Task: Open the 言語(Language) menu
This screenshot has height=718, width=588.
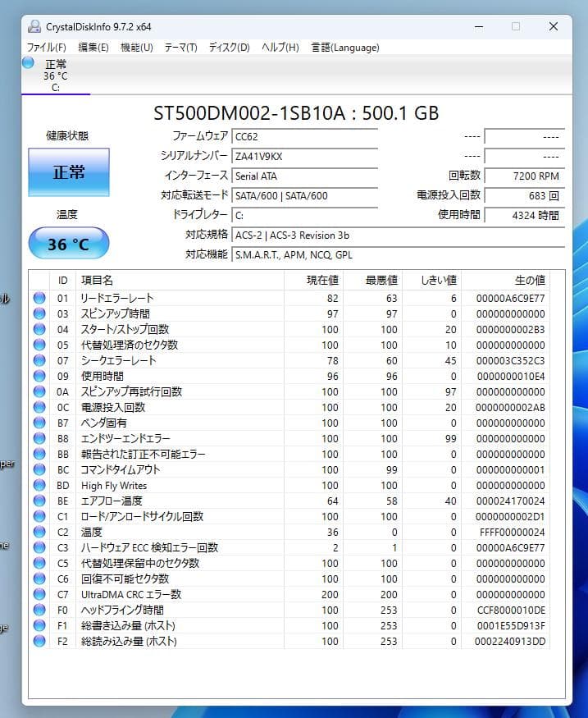Action: (x=345, y=47)
